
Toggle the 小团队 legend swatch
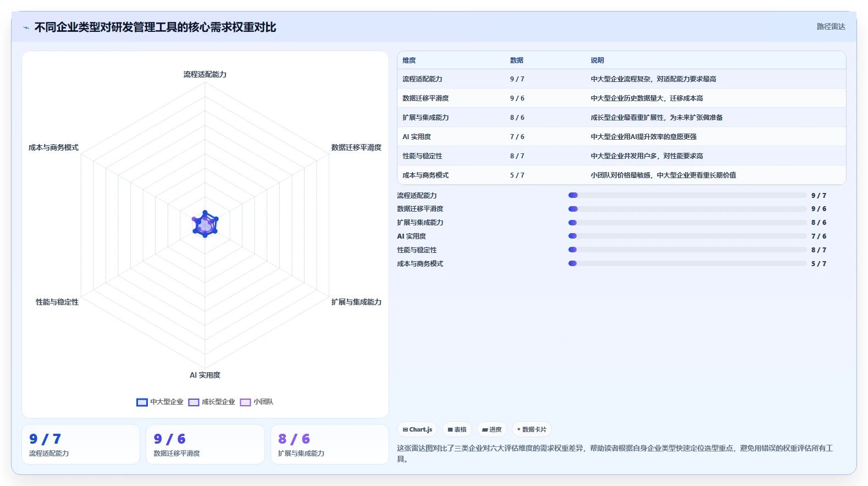pos(245,402)
